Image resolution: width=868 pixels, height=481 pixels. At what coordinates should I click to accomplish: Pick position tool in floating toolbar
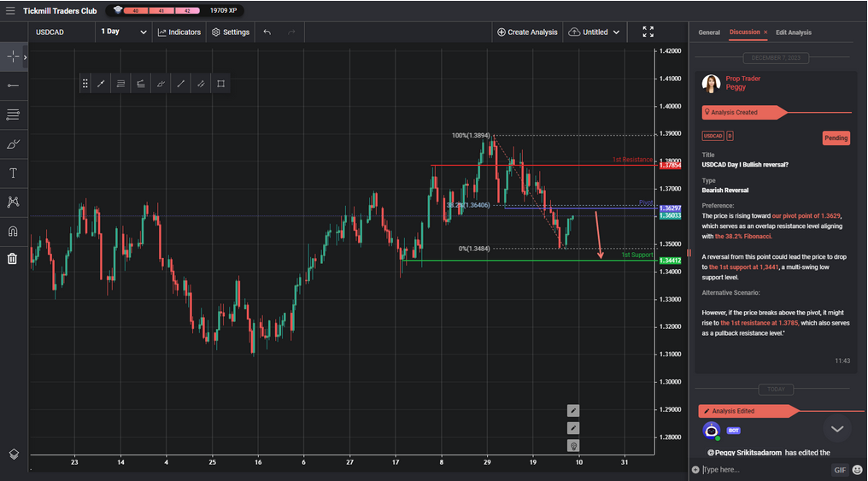click(141, 84)
